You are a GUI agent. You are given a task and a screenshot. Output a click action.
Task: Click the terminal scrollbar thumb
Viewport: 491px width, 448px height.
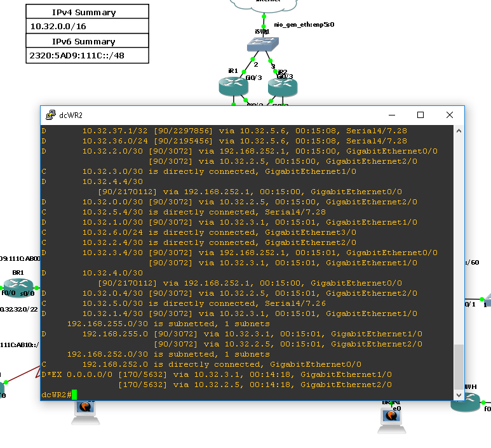pyautogui.click(x=459, y=367)
